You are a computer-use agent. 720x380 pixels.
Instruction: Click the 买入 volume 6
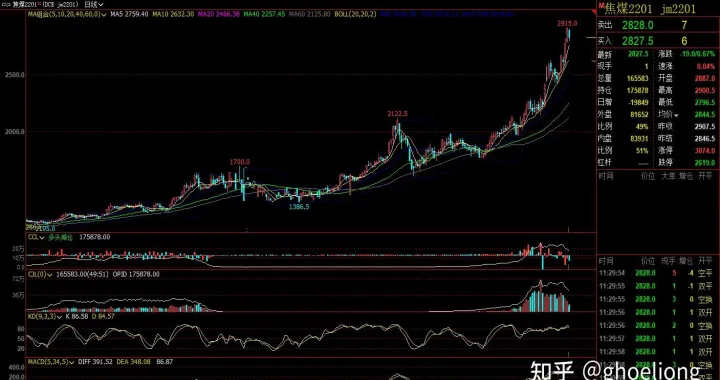pyautogui.click(x=684, y=41)
